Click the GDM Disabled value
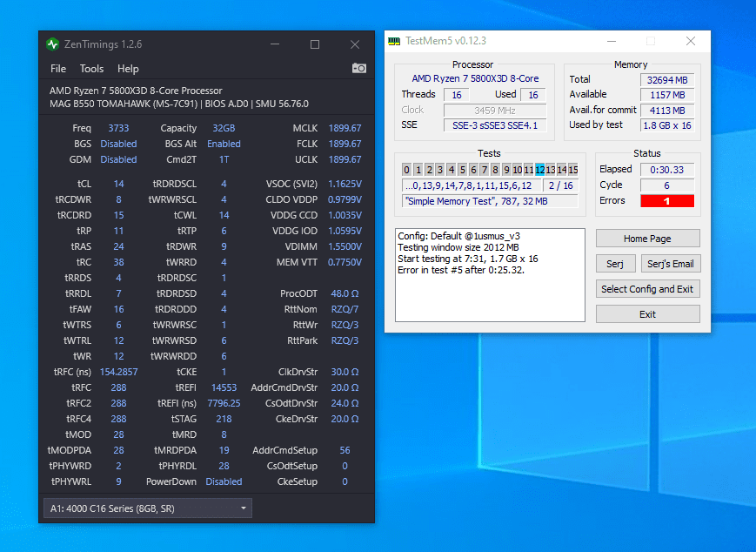The image size is (756, 552). [x=118, y=159]
